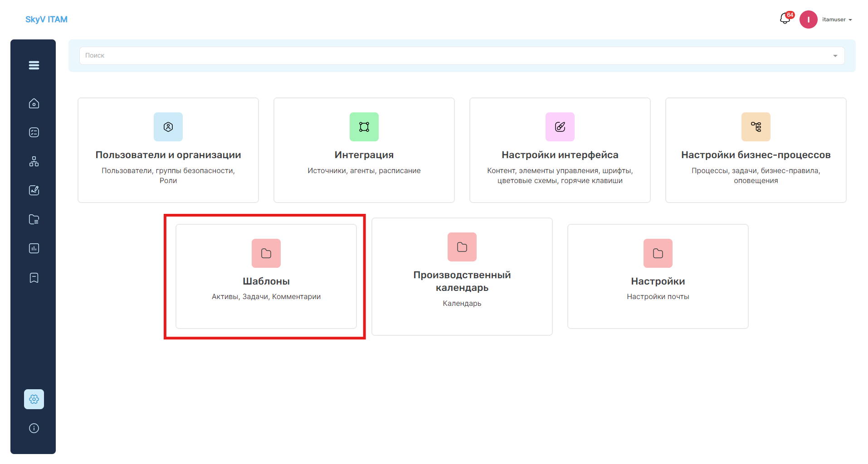This screenshot has height=464, width=868.
Task: Click the settings gear sidebar icon
Action: coord(34,399)
